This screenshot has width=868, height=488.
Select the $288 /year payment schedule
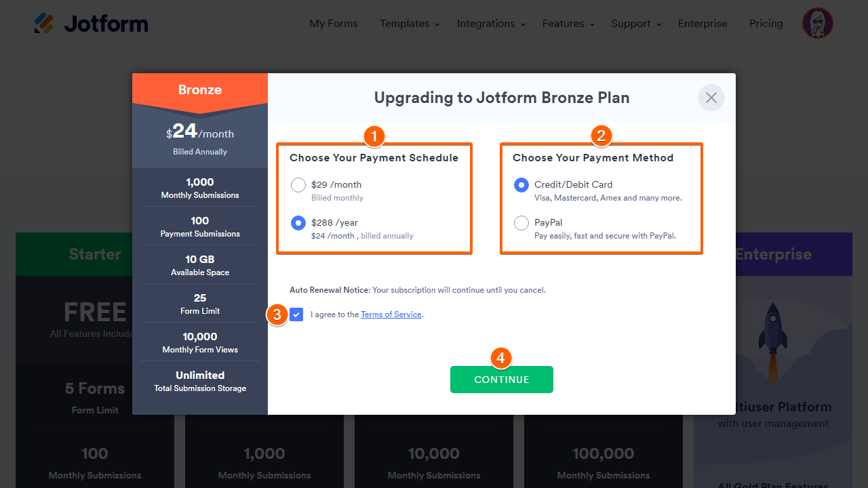(x=298, y=223)
